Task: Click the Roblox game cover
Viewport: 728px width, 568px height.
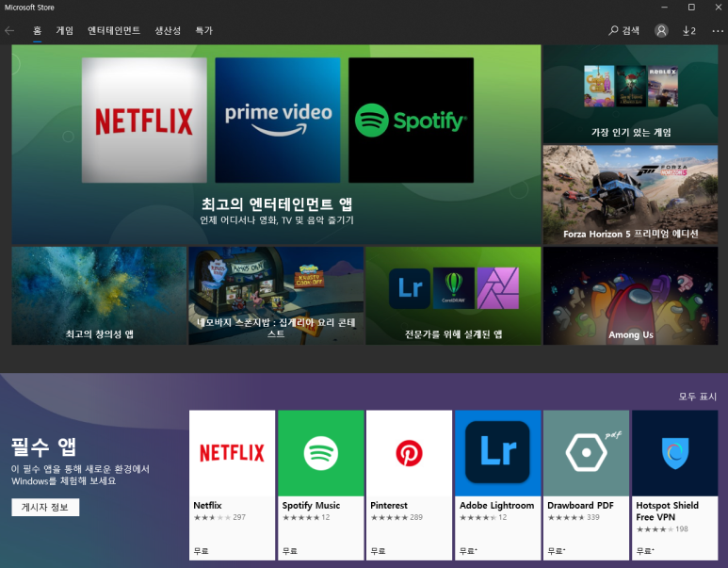Action: click(663, 86)
